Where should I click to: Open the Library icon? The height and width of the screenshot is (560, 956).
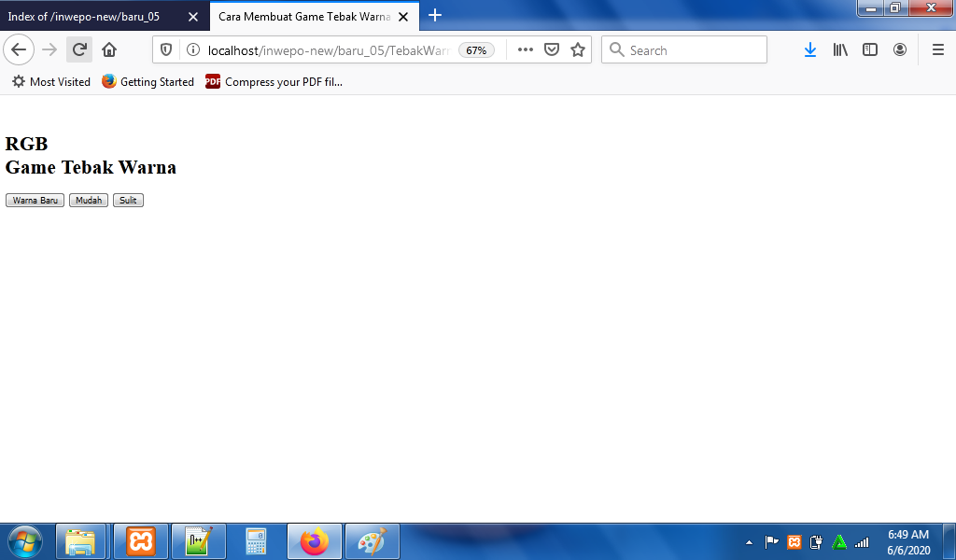point(840,50)
